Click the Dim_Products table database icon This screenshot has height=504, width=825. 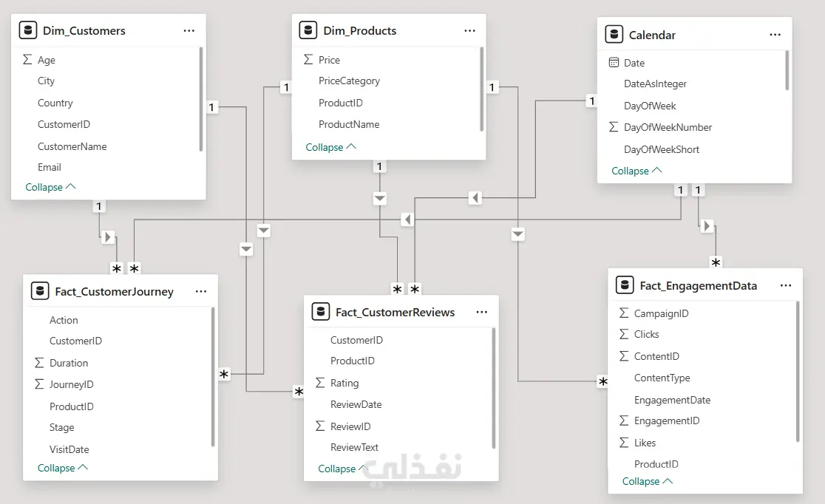308,31
